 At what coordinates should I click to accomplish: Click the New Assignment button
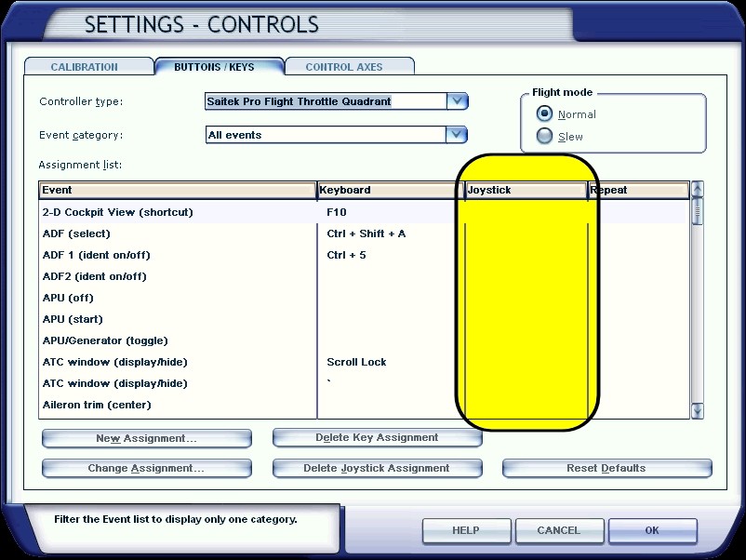coord(147,438)
